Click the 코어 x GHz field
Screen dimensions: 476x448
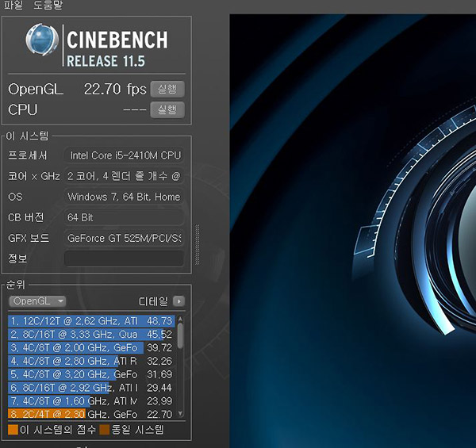tap(125, 176)
